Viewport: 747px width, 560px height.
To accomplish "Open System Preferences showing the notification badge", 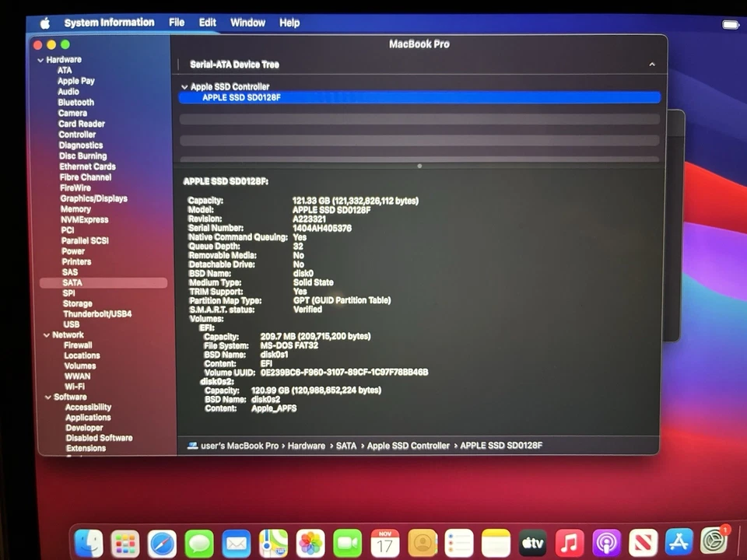I will click(713, 543).
